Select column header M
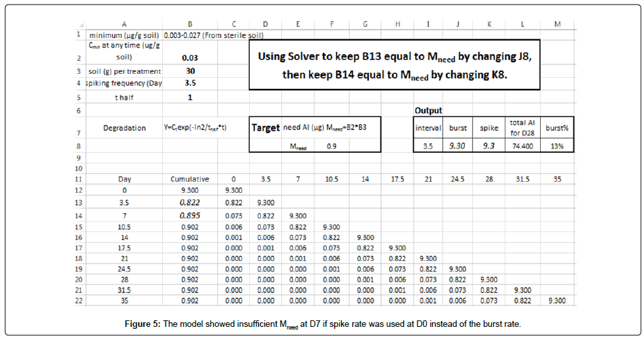The height and width of the screenshot is (338, 644). click(x=557, y=24)
